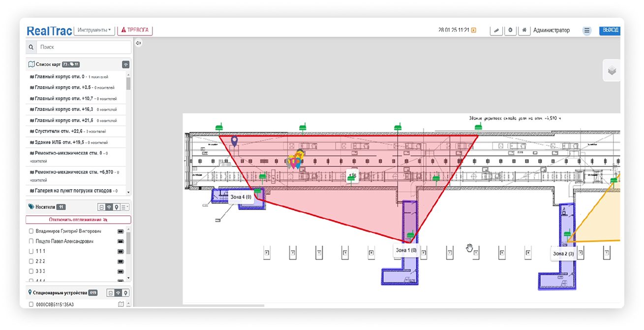Toggle wireless filter in Стационарные устройства header
Screen dimensions: 644x330
(x=118, y=293)
